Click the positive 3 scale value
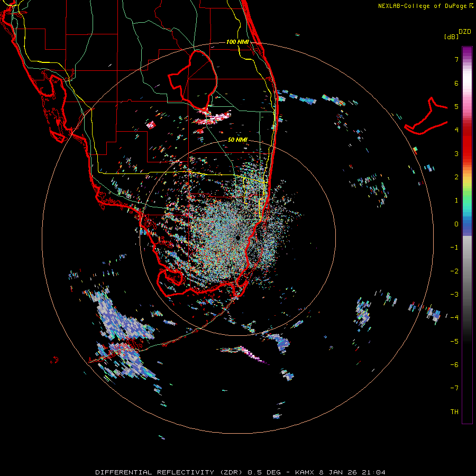This screenshot has width=476, height=476. pos(456,153)
